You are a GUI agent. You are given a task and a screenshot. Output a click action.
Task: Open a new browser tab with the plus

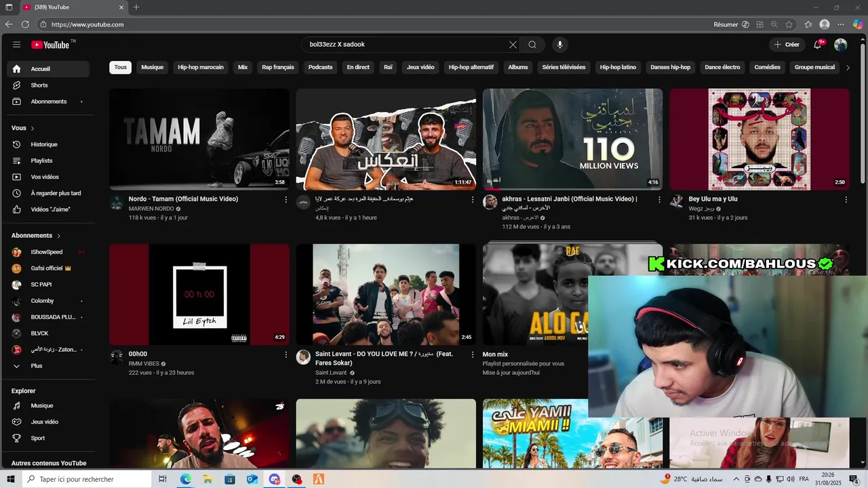click(136, 7)
